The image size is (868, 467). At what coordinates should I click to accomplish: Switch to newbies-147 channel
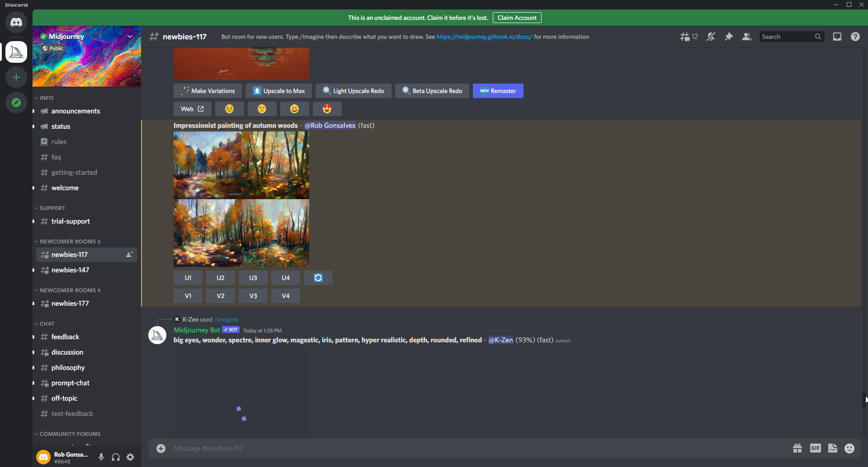click(x=87, y=270)
